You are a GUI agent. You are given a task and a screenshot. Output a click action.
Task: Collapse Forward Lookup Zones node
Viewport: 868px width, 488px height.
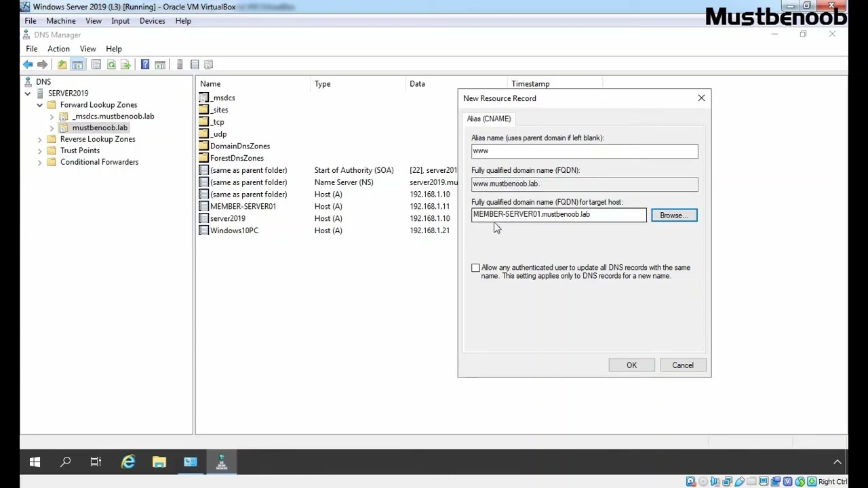(x=40, y=105)
